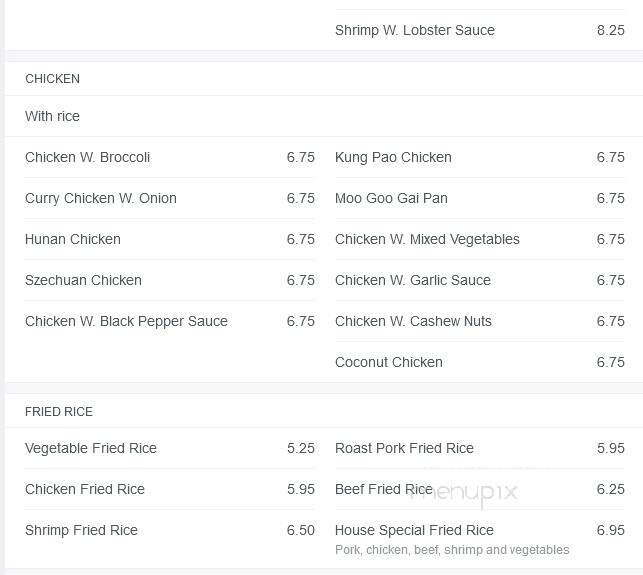Click Curry Chicken W. Onion
The height and width of the screenshot is (575, 643).
click(101, 198)
